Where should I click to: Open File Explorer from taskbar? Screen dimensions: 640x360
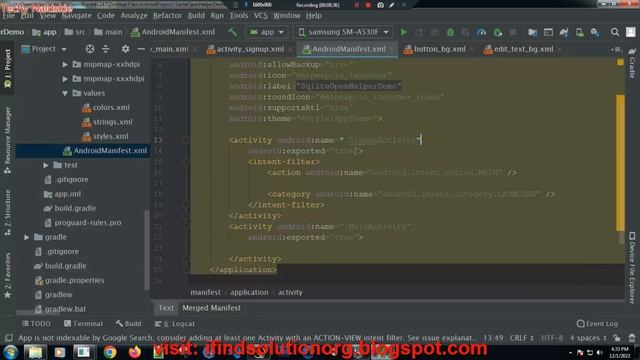[x=35, y=352]
